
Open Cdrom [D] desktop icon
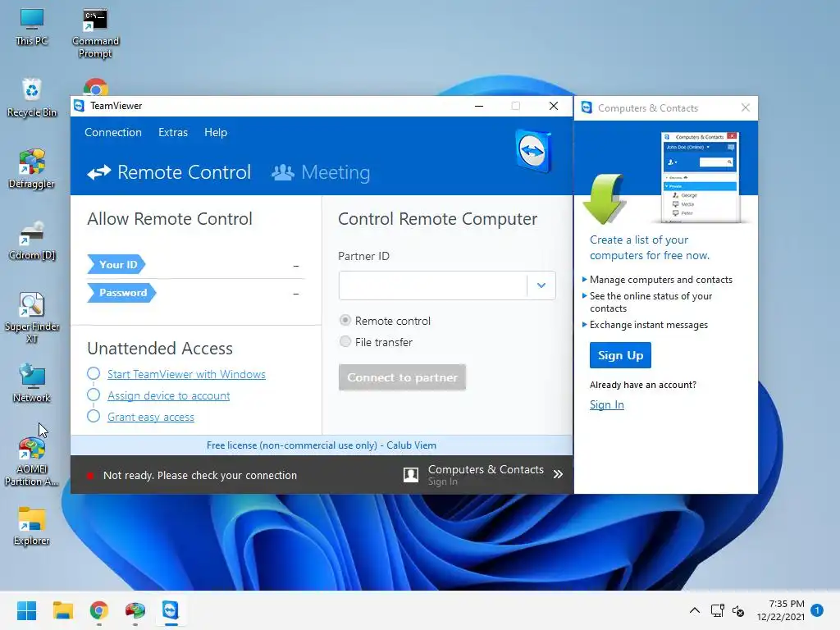coord(32,240)
